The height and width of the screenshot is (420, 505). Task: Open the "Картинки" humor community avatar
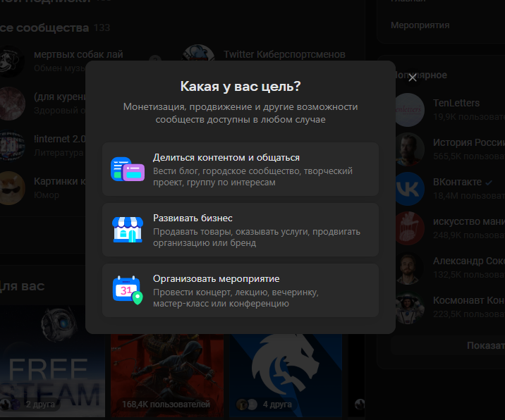(12, 188)
